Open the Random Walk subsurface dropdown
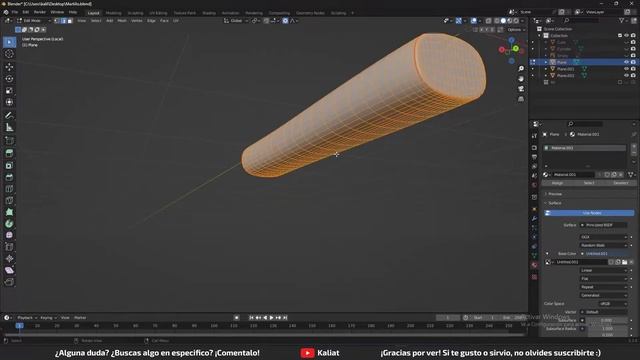The height and width of the screenshot is (360, 640). (604, 245)
